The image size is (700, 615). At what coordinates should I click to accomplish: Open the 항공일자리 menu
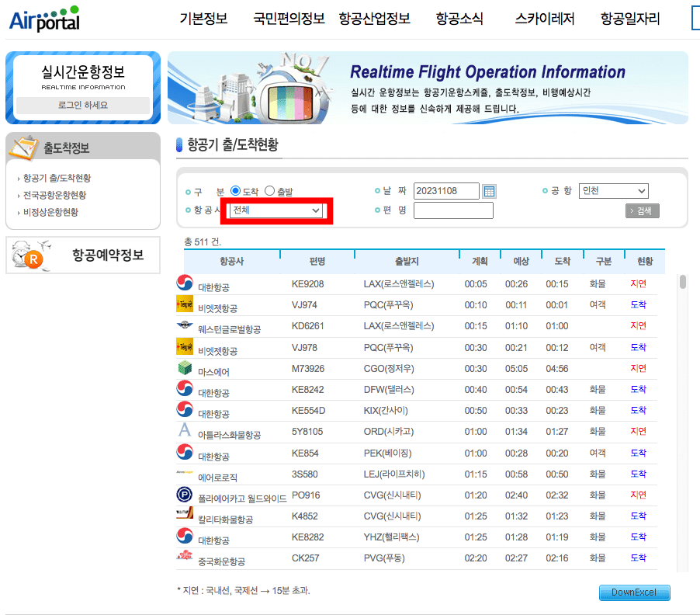point(630,19)
